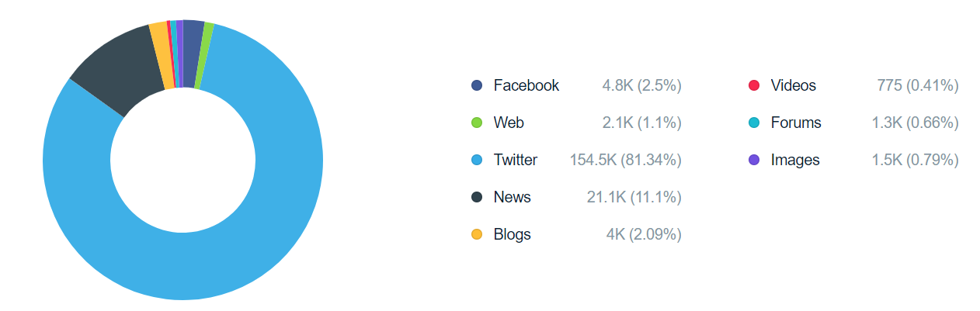Select the Videos legend label

[x=793, y=85]
